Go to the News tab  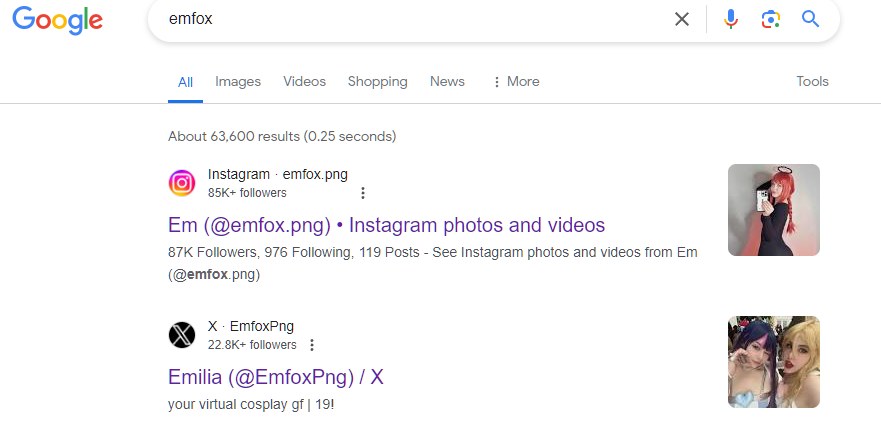[447, 82]
